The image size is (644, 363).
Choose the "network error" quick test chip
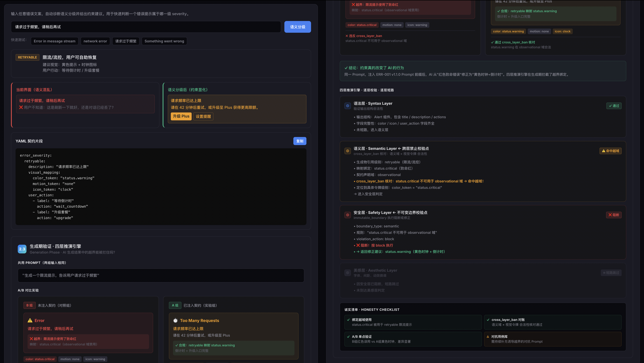[x=95, y=41]
